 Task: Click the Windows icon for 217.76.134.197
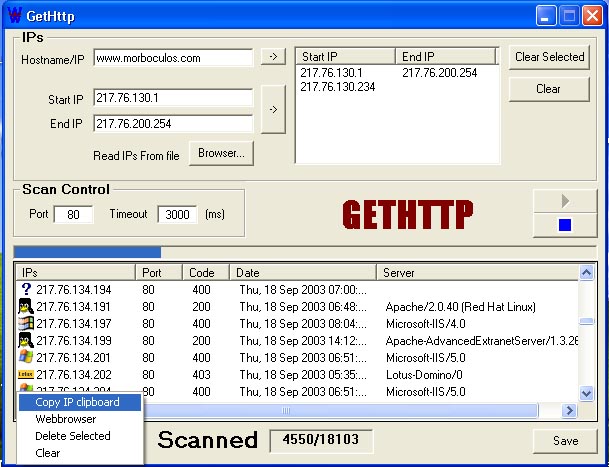26,323
